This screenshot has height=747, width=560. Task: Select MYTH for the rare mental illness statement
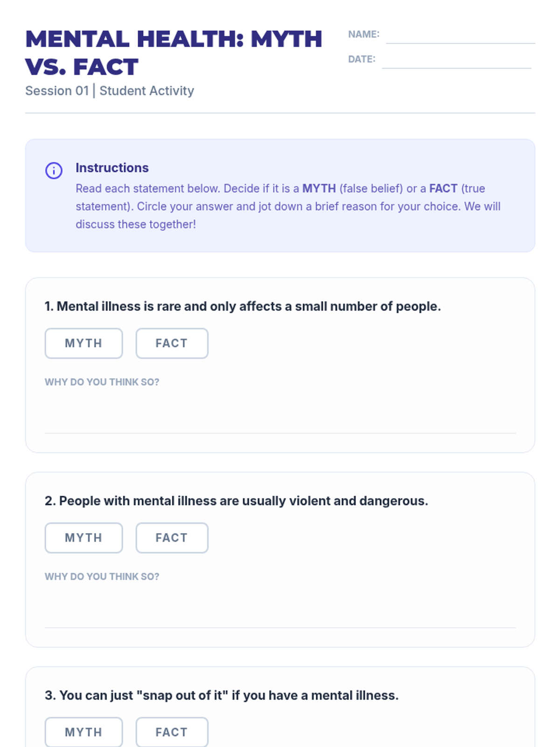[84, 343]
